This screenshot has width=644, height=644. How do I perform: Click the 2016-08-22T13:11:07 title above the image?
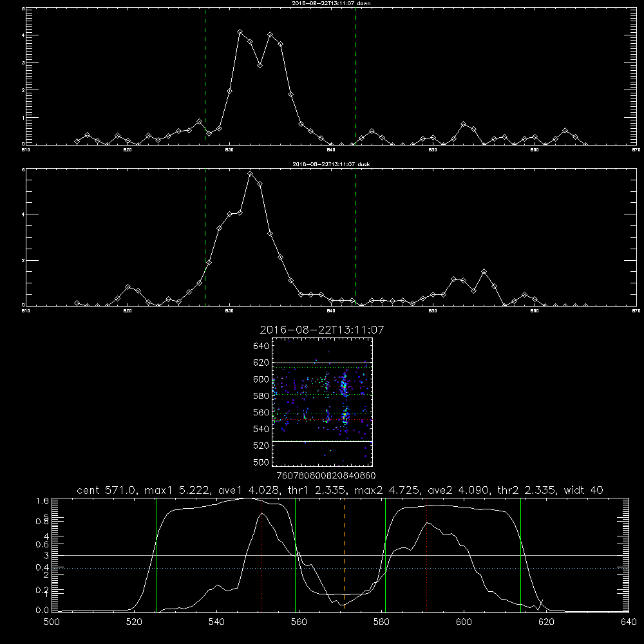point(322,330)
